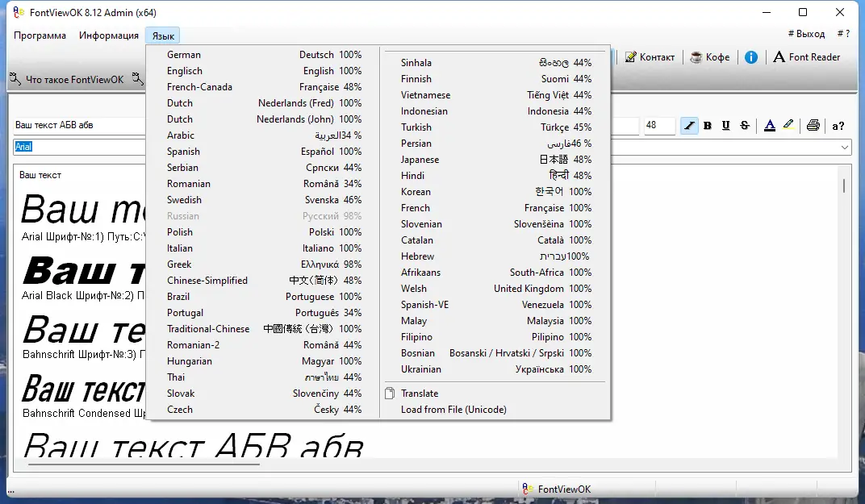Image resolution: width=865 pixels, height=504 pixels.
Task: Switch language to Arabic
Action: point(264,135)
